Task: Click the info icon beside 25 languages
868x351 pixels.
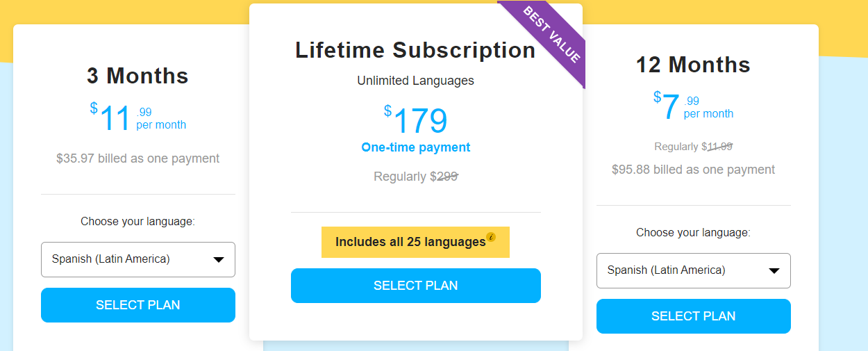Action: pyautogui.click(x=491, y=237)
